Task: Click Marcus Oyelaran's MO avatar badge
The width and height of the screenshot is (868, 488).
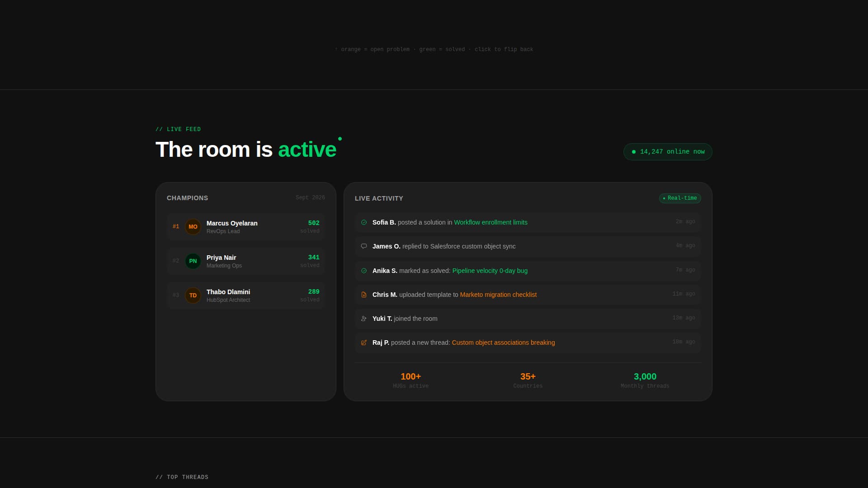Action: click(x=193, y=227)
